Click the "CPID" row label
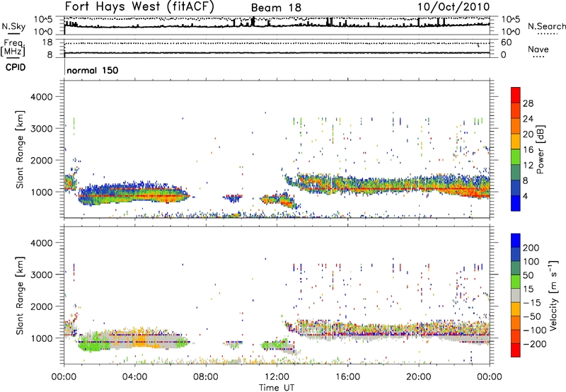 [x=16, y=67]
